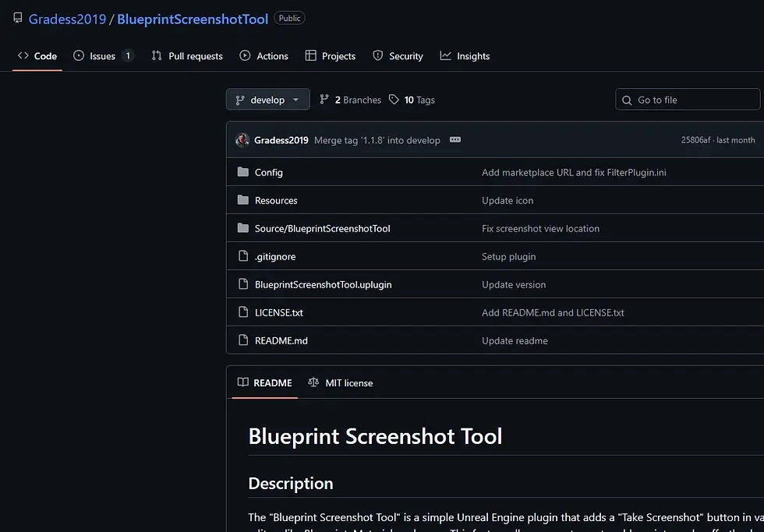The width and height of the screenshot is (764, 532).
Task: Click the .gitignore file icon
Action: click(x=242, y=256)
